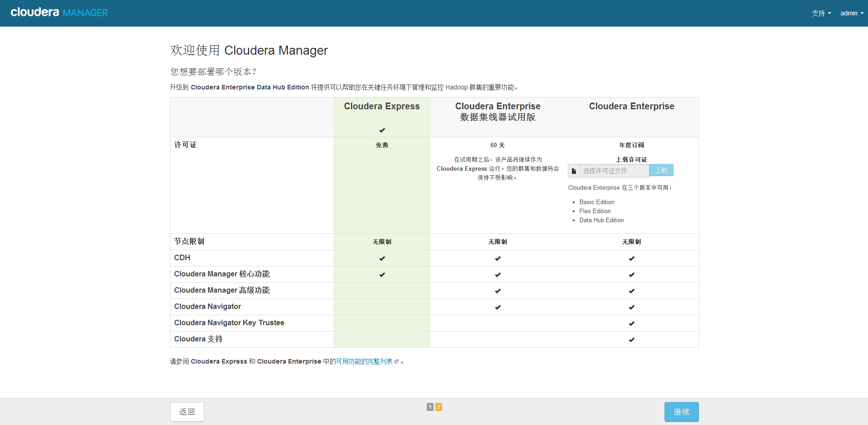Image resolution: width=868 pixels, height=425 pixels.
Task: Click the selected checkmark under Cloudera Express header
Action: [x=382, y=130]
